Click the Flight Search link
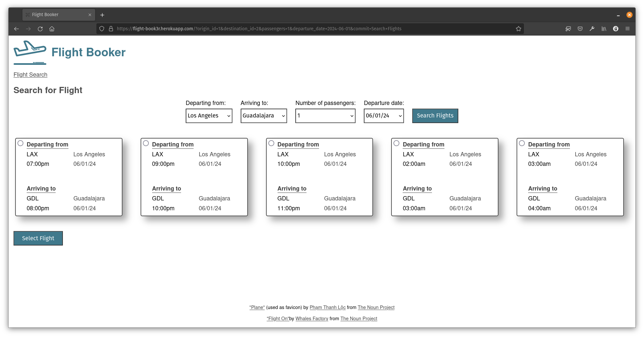 [x=30, y=75]
